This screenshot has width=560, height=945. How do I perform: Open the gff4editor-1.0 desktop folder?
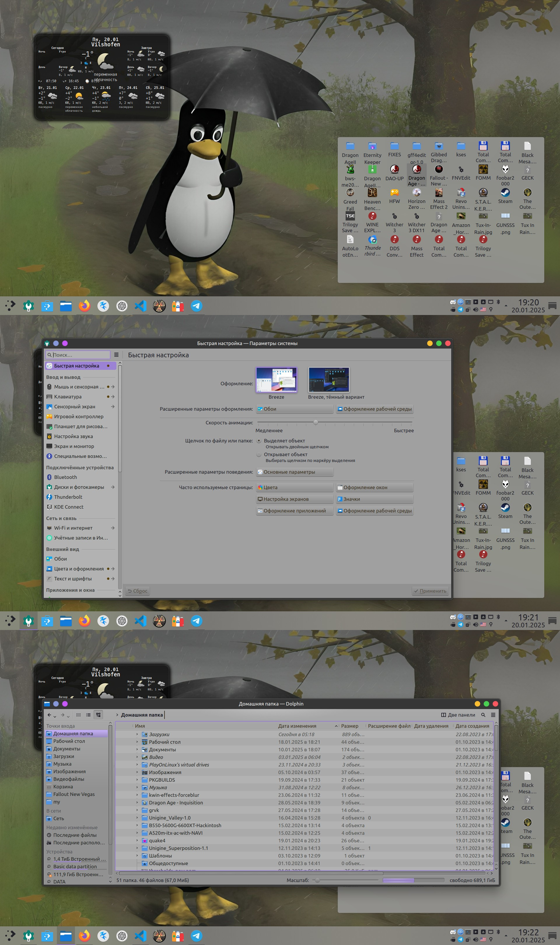click(416, 153)
